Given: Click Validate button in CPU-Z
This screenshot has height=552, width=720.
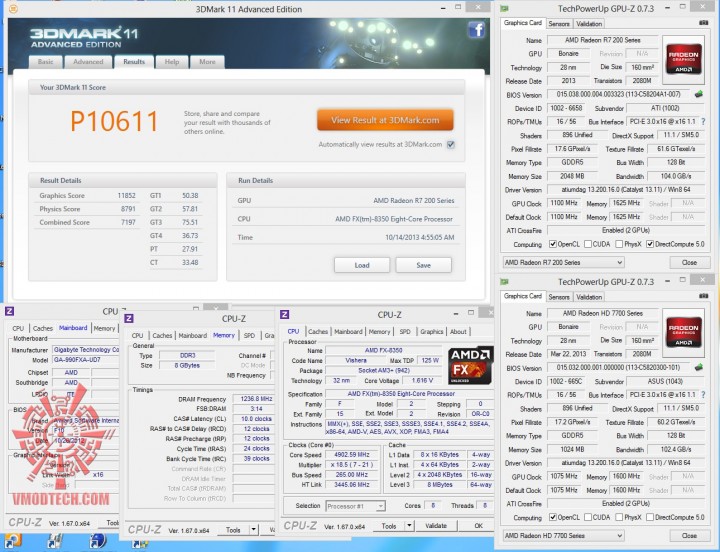Looking at the screenshot, I should tap(436, 526).
